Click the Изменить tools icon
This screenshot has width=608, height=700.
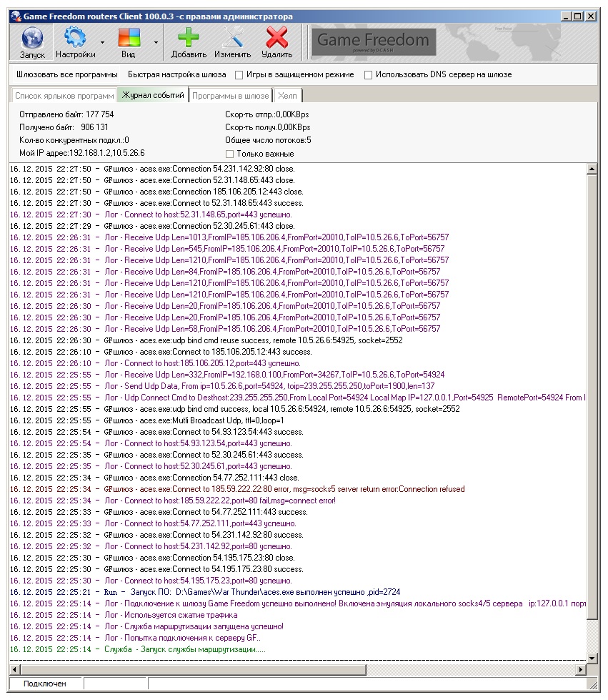[x=232, y=37]
